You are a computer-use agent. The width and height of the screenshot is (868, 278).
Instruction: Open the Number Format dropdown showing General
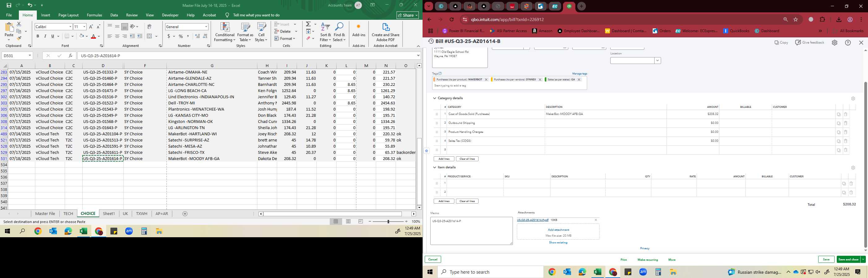[206, 27]
